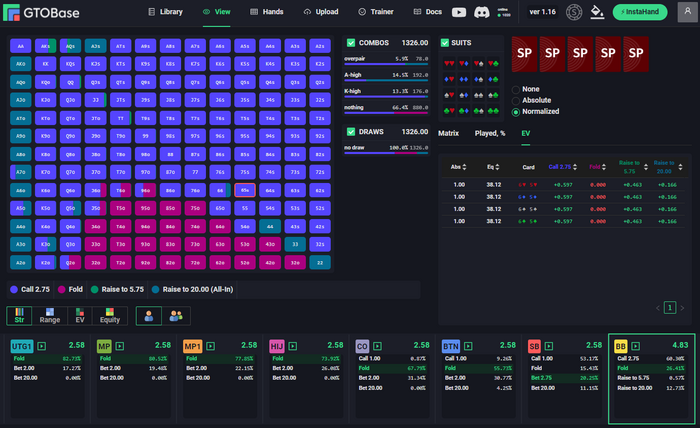Sort by Raise to 20.00 column

click(668, 167)
